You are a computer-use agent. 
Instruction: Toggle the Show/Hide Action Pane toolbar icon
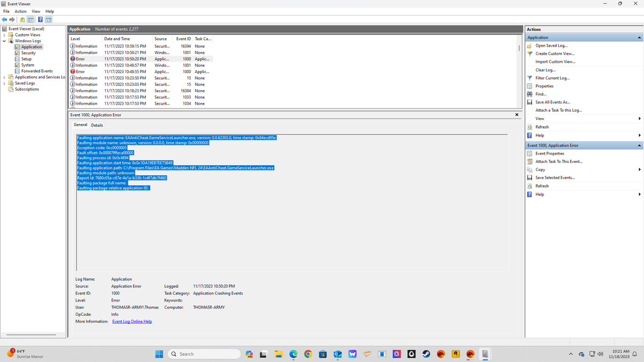click(x=48, y=20)
